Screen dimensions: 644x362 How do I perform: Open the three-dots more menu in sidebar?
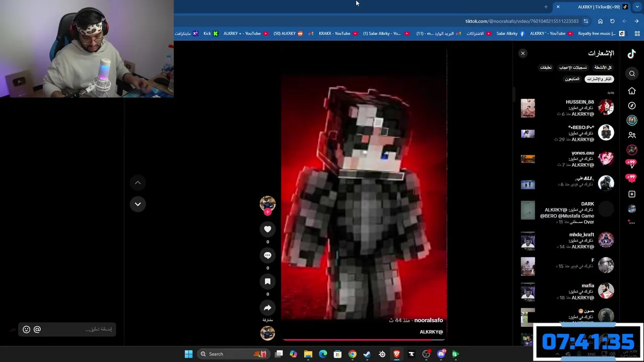tap(632, 222)
